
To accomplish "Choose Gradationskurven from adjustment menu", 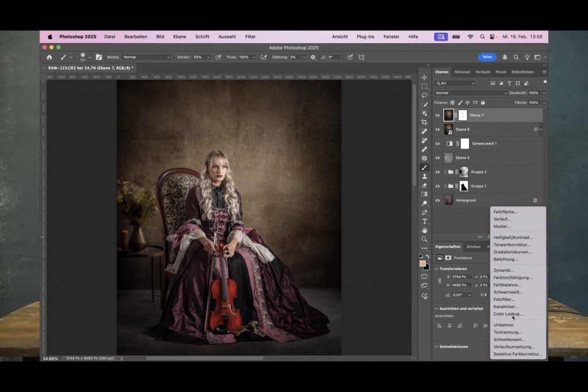I will [512, 252].
